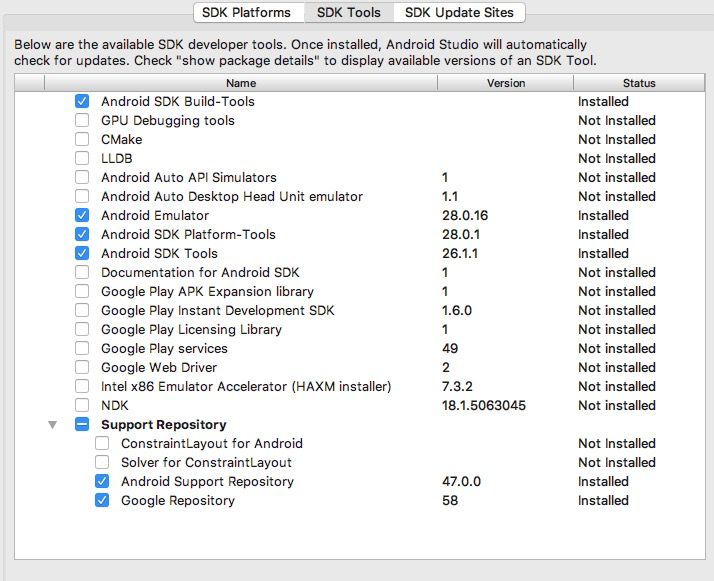Viewport: 714px width, 581px height.
Task: Uncheck the Google Repository checkbox
Action: [x=102, y=500]
